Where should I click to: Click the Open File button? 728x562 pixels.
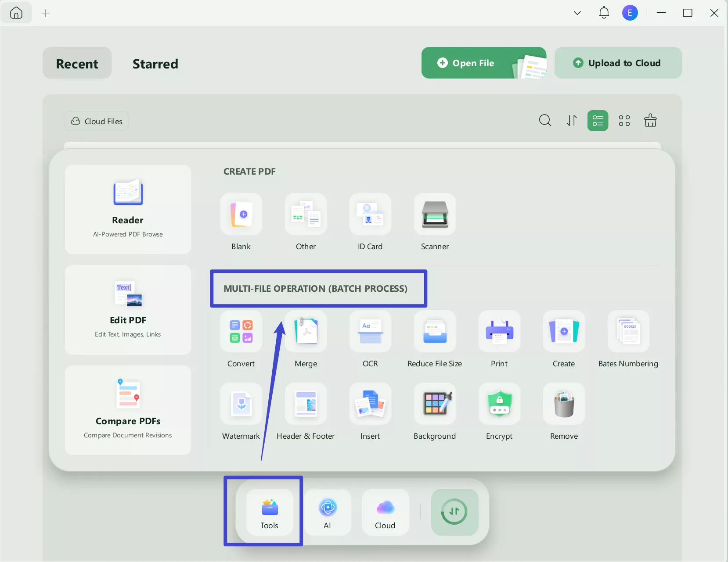484,63
